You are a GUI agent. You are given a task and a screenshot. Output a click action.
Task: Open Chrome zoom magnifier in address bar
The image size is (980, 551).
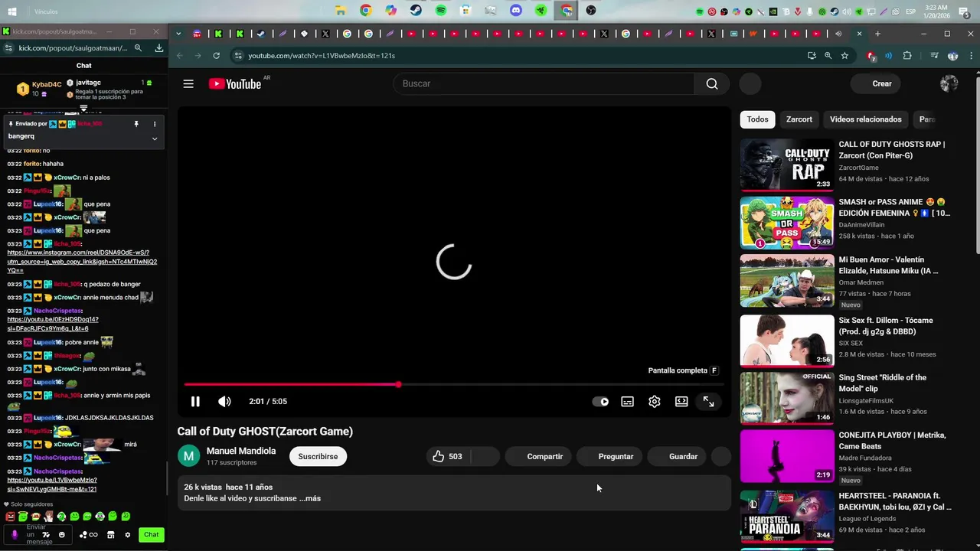pos(828,56)
